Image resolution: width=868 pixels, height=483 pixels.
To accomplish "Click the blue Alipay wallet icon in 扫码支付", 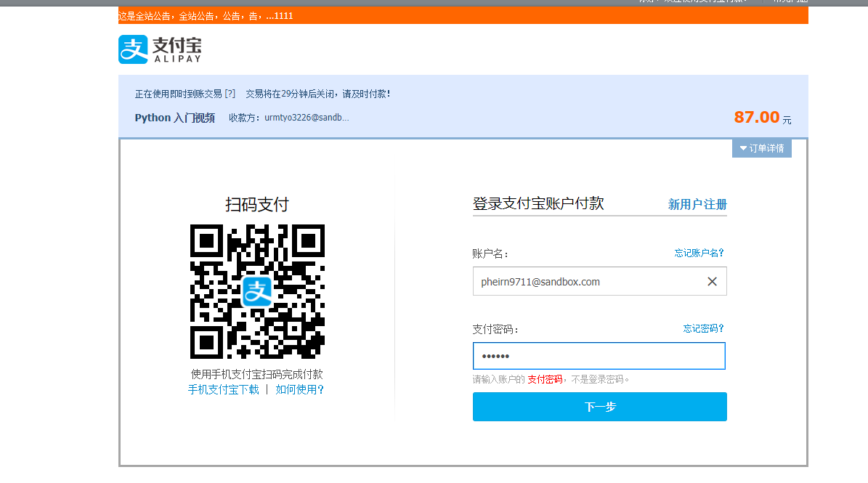I will (258, 293).
